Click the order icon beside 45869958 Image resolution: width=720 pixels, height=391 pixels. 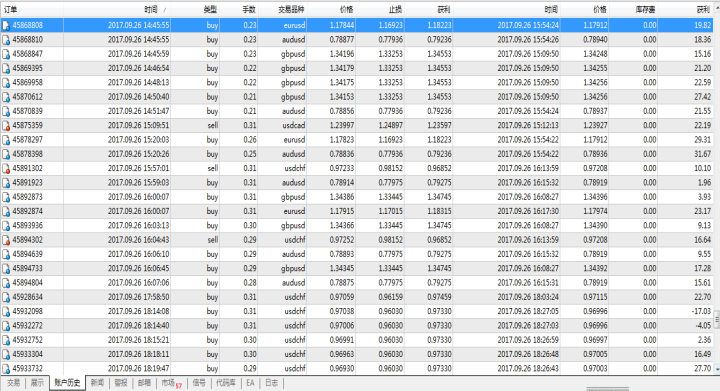pos(6,83)
